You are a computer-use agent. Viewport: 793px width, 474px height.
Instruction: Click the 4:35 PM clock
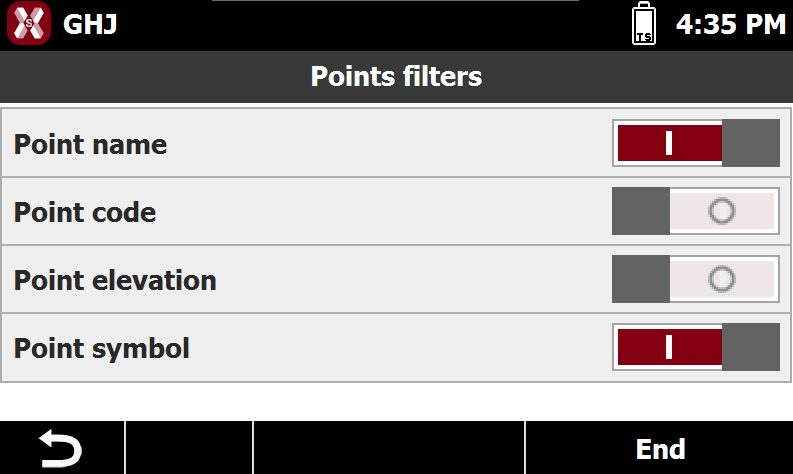pyautogui.click(x=731, y=24)
